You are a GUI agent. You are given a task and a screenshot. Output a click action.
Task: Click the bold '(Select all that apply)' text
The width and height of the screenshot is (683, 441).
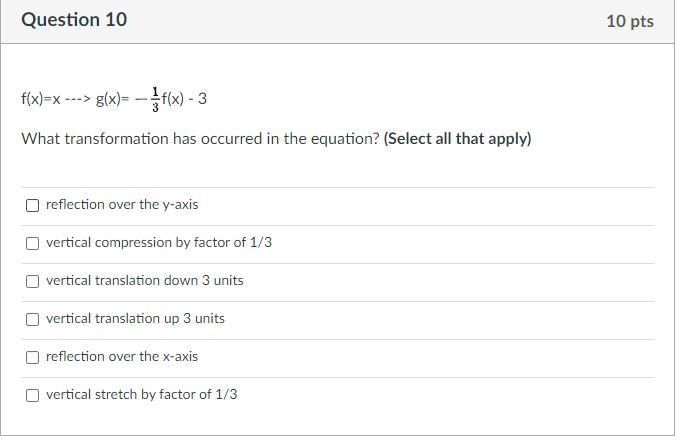(x=458, y=139)
